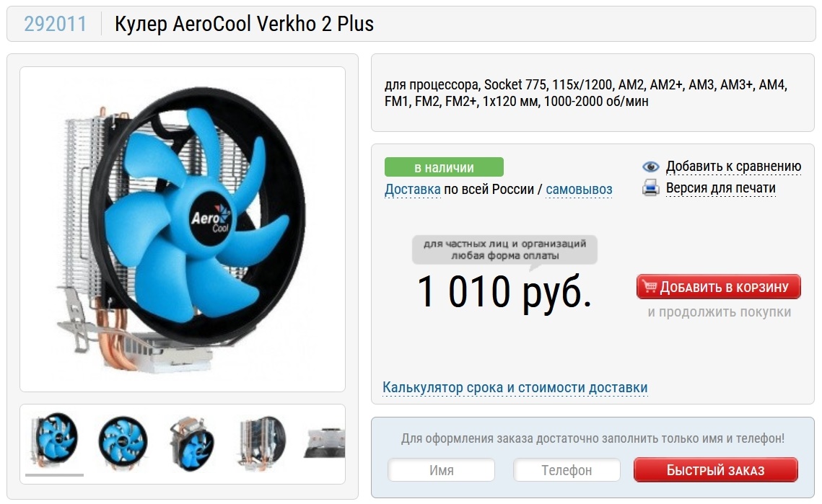Viewport: 822px width, 504px height.
Task: Select the first thumbnail of the cooler
Action: [55, 440]
